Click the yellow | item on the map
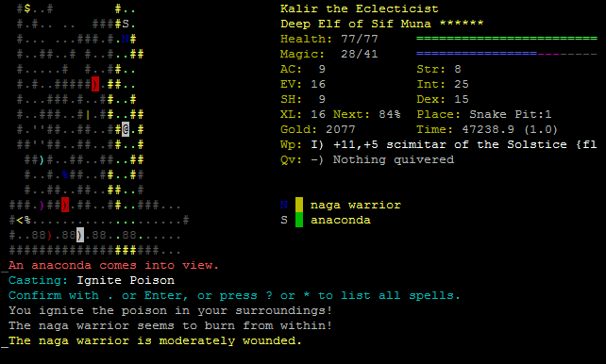The image size is (606, 364). click(x=88, y=115)
